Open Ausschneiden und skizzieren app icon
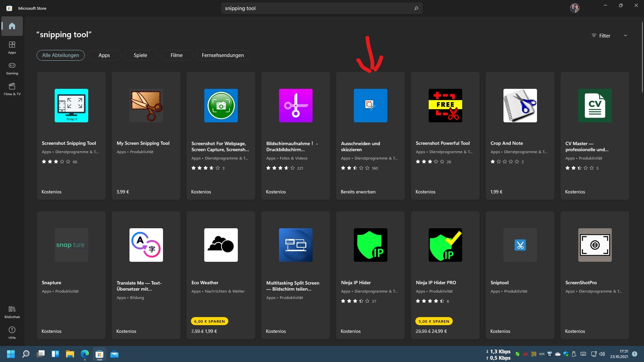This screenshot has height=362, width=644. (371, 106)
